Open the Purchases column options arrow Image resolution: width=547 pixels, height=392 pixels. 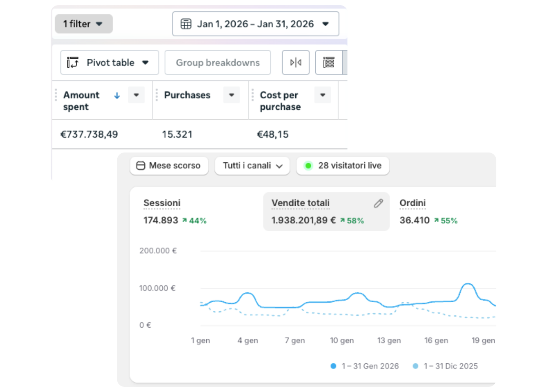(231, 95)
